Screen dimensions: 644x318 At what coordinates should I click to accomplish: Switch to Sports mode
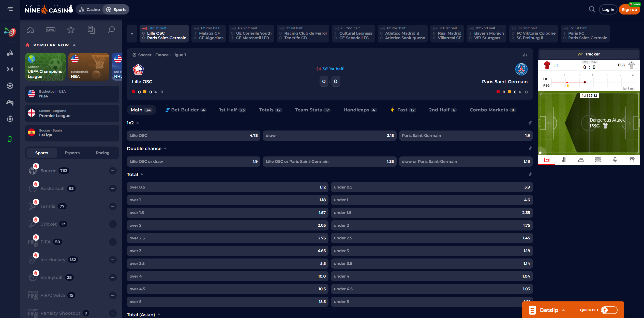point(116,10)
